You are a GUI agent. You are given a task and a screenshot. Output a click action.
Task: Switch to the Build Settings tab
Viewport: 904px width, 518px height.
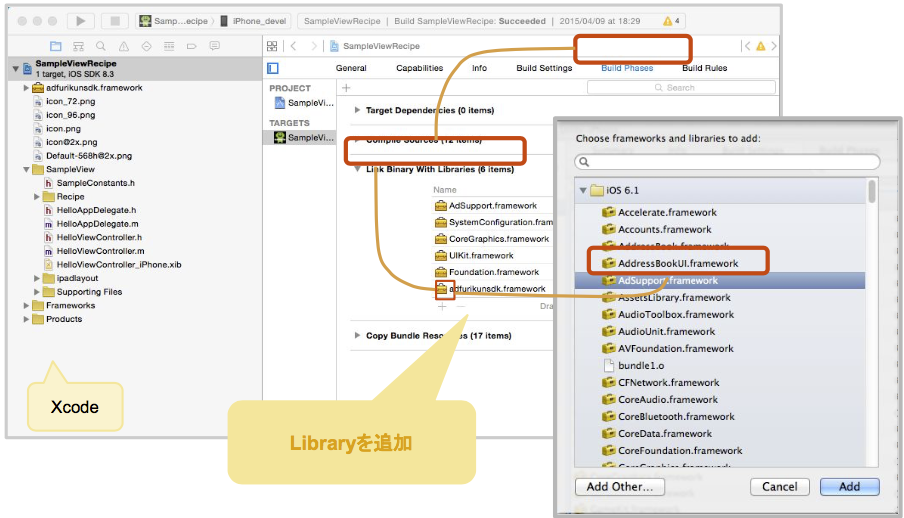click(x=544, y=68)
